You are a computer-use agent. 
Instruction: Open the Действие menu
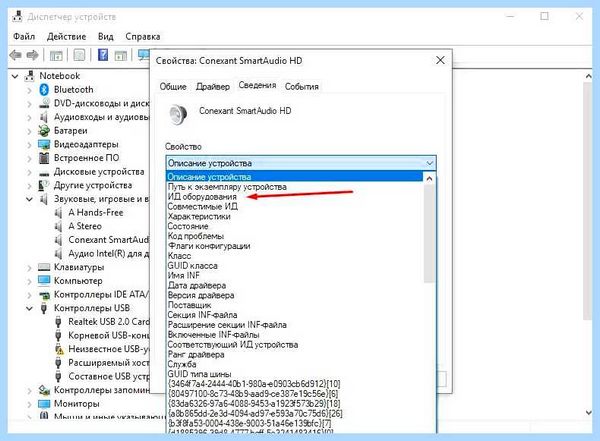(x=66, y=36)
